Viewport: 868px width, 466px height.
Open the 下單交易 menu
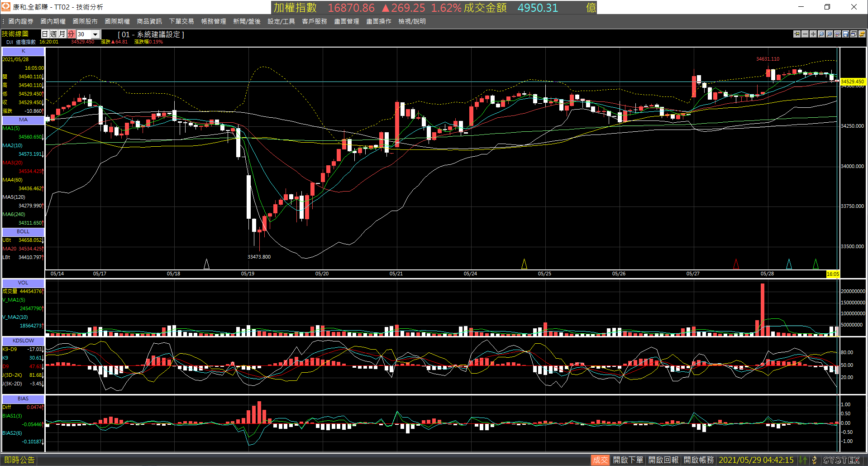point(181,21)
